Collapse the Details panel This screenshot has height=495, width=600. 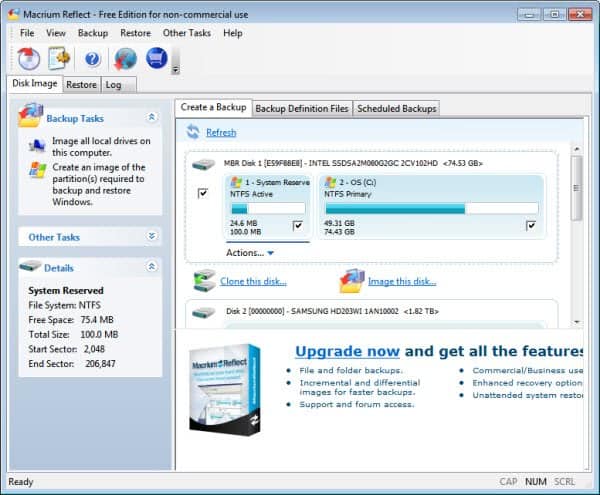point(152,266)
